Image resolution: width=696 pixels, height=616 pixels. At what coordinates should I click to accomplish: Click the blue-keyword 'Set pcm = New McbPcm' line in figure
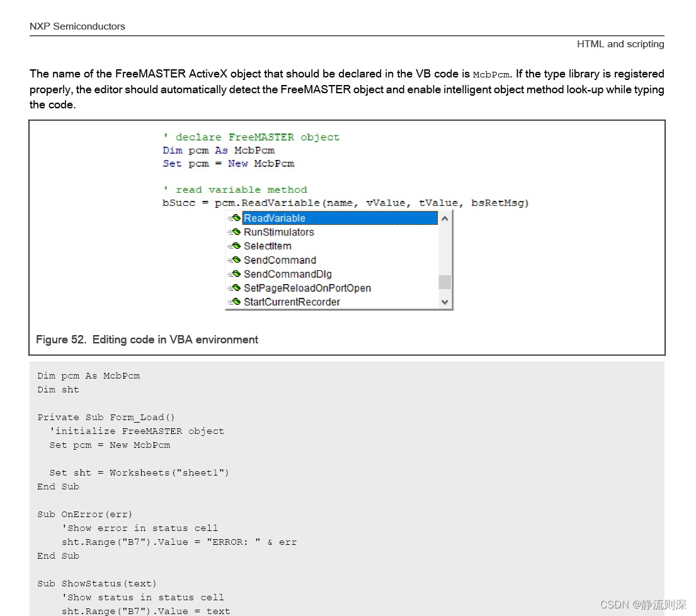tap(228, 163)
